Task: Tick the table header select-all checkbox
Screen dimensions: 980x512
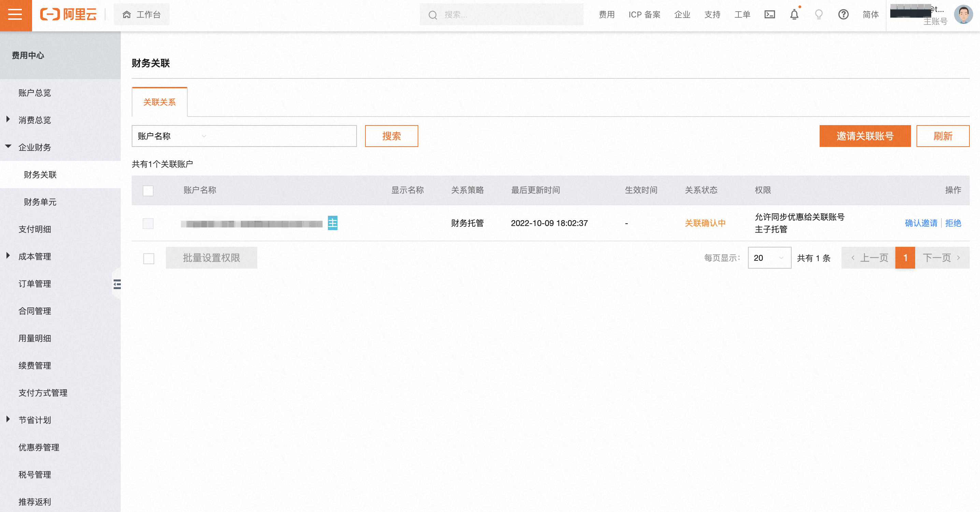Action: pos(148,191)
